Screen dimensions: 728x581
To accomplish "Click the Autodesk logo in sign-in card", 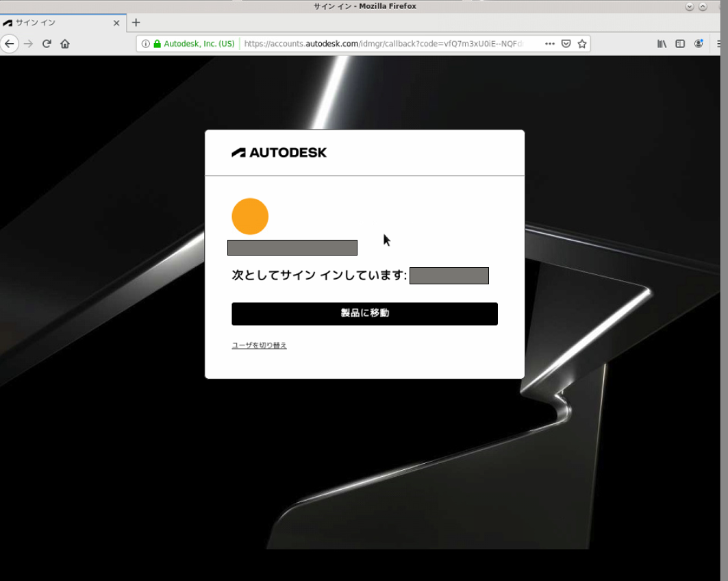I will (279, 152).
